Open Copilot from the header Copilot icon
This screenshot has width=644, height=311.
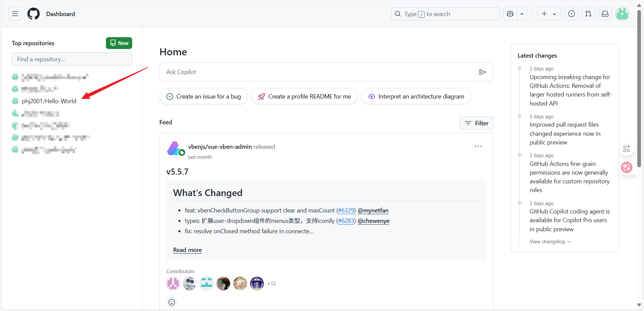click(x=509, y=14)
